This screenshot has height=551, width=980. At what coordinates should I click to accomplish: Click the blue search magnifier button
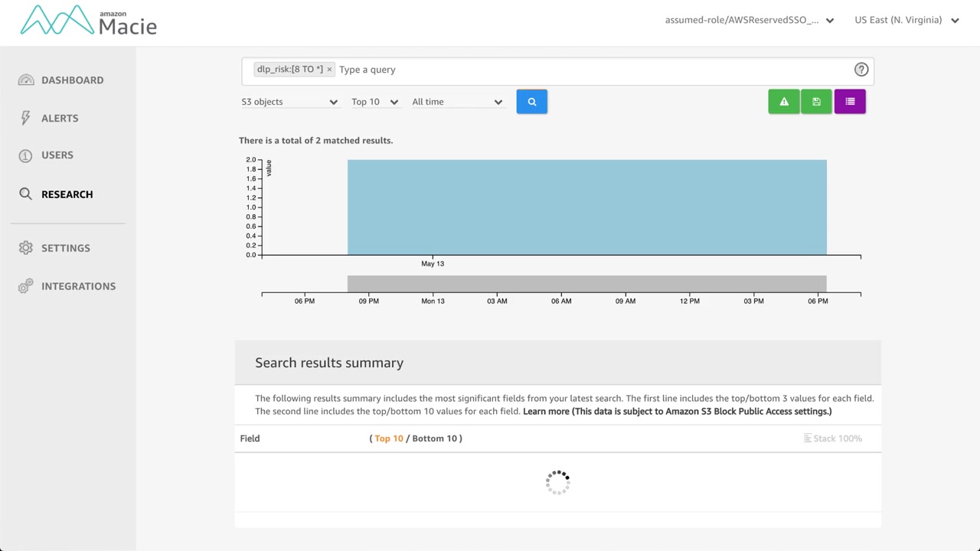click(x=531, y=102)
